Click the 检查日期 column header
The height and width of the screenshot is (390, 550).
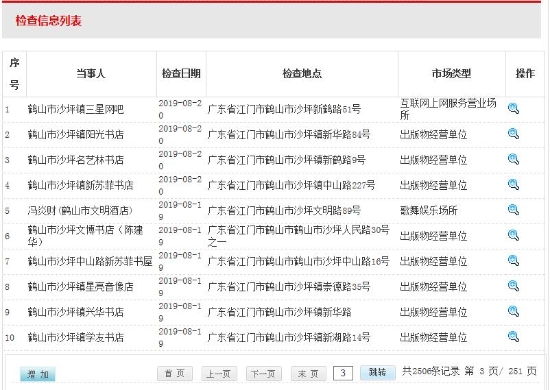(181, 74)
